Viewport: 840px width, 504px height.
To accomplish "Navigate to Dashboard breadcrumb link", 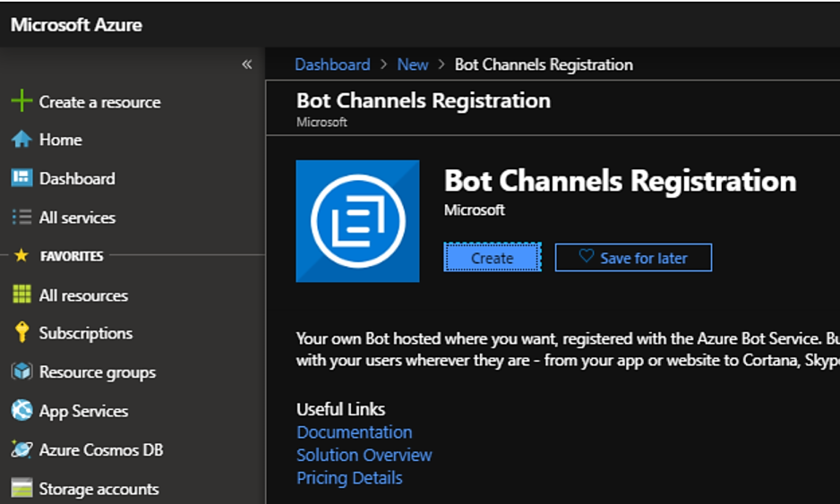I will (x=332, y=64).
